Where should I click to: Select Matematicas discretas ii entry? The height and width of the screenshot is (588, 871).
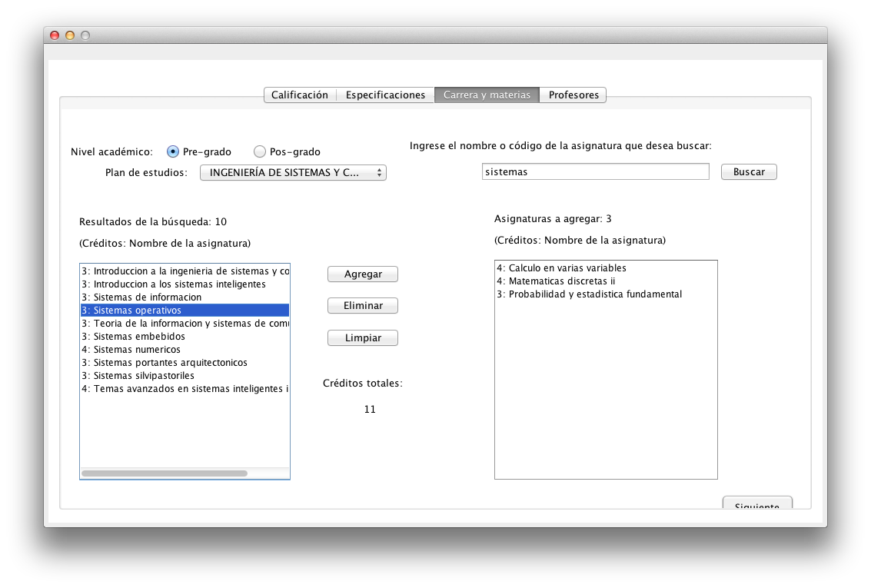click(x=606, y=281)
